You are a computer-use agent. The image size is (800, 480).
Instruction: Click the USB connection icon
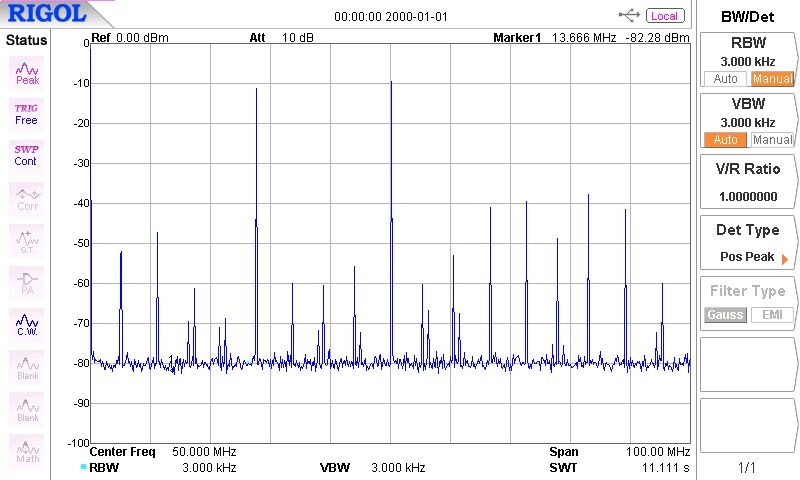[630, 15]
